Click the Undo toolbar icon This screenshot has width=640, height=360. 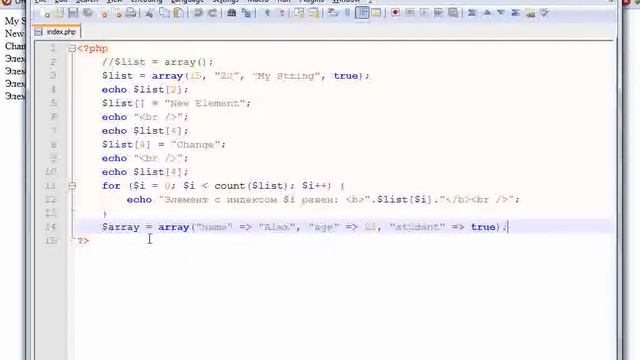click(198, 13)
